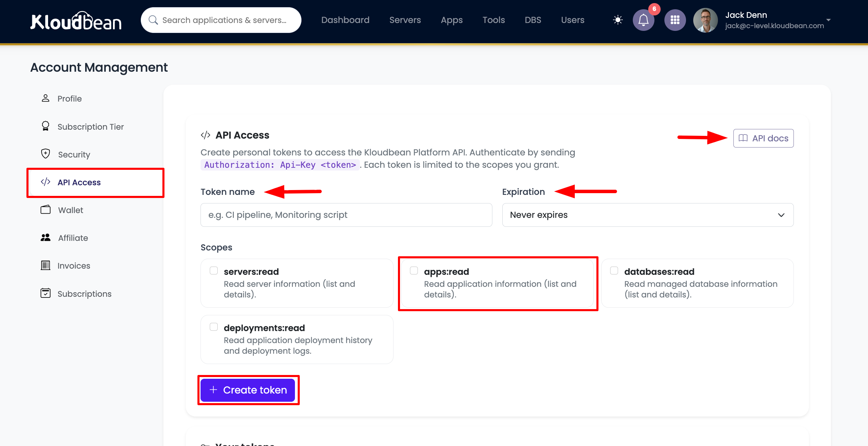The image size is (868, 446).
Task: Open the apps grid menu icon
Action: [x=675, y=20]
